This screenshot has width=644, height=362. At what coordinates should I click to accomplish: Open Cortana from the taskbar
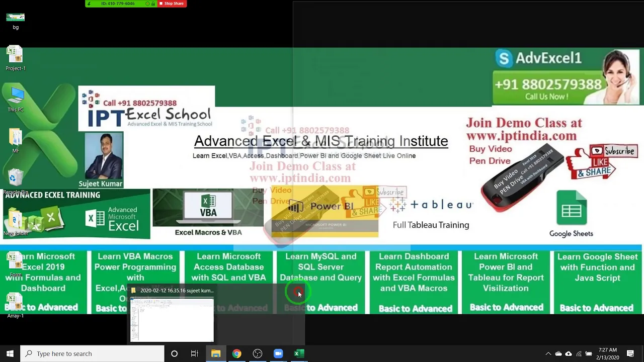174,353
